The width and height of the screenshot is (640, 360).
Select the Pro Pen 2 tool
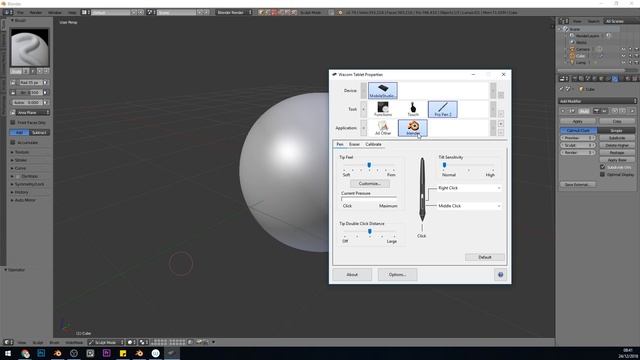click(442, 109)
